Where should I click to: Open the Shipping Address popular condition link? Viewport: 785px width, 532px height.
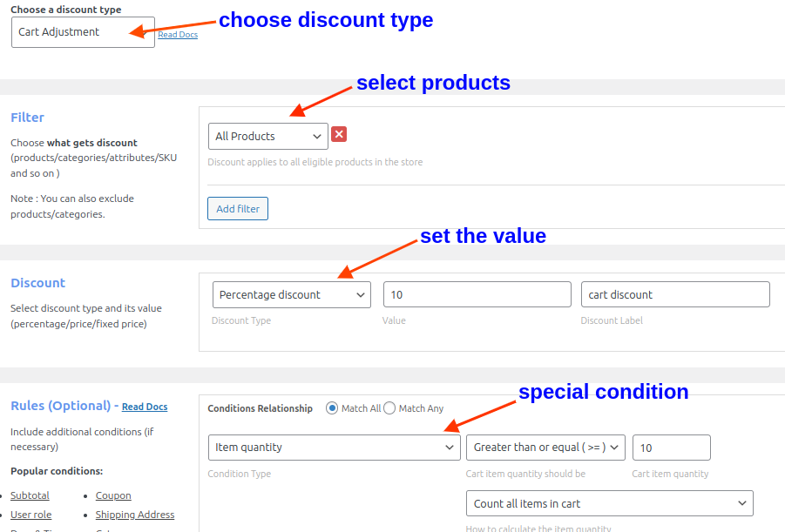click(134, 515)
